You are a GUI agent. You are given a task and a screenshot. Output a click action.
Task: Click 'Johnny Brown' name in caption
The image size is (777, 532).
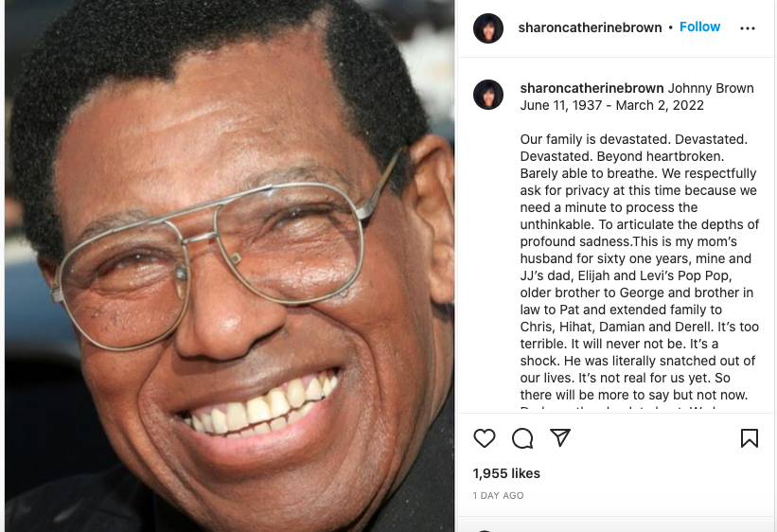(711, 88)
